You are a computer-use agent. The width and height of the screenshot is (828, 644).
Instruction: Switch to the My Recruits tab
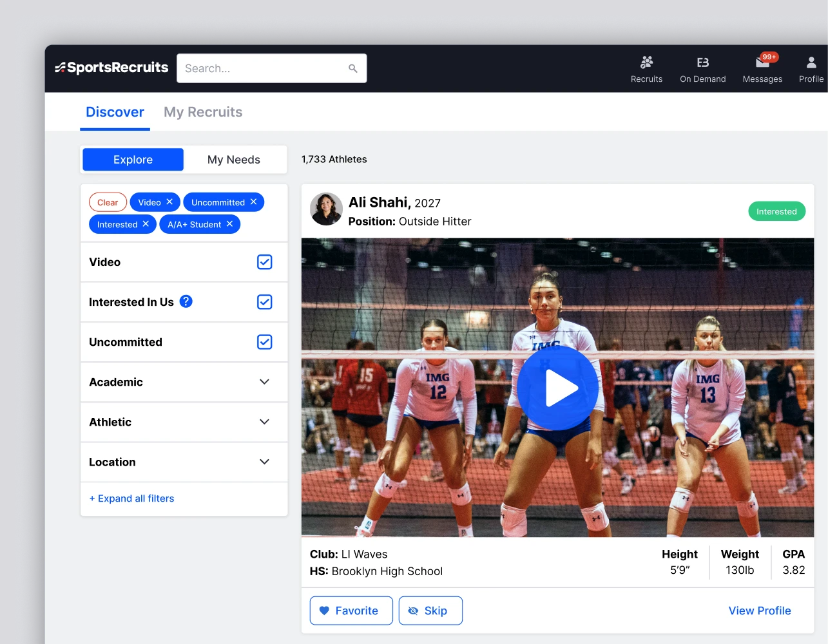point(203,112)
